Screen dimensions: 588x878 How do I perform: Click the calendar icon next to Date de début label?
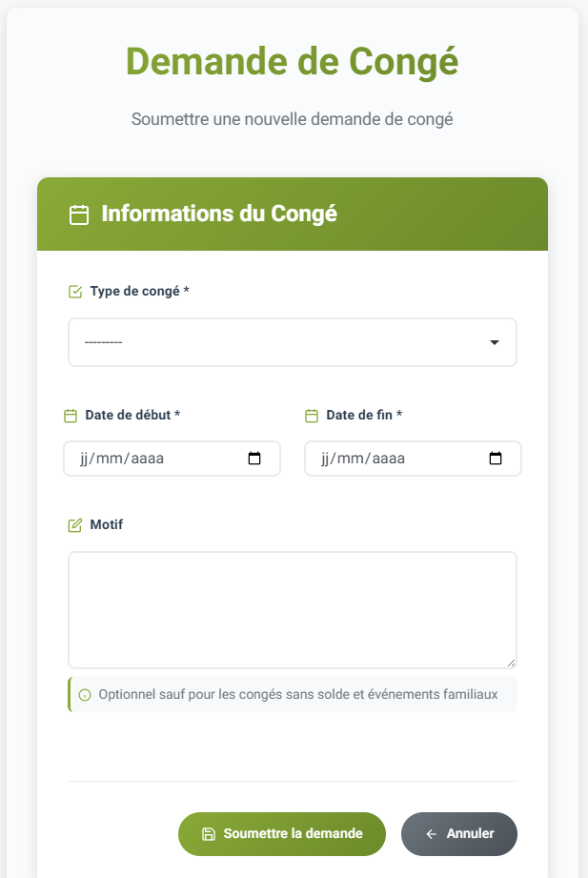72,415
